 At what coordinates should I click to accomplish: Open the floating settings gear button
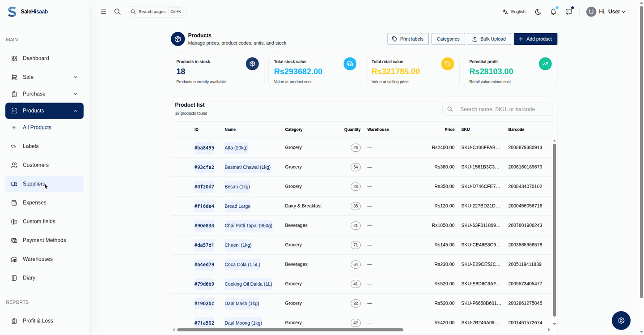[621, 321]
